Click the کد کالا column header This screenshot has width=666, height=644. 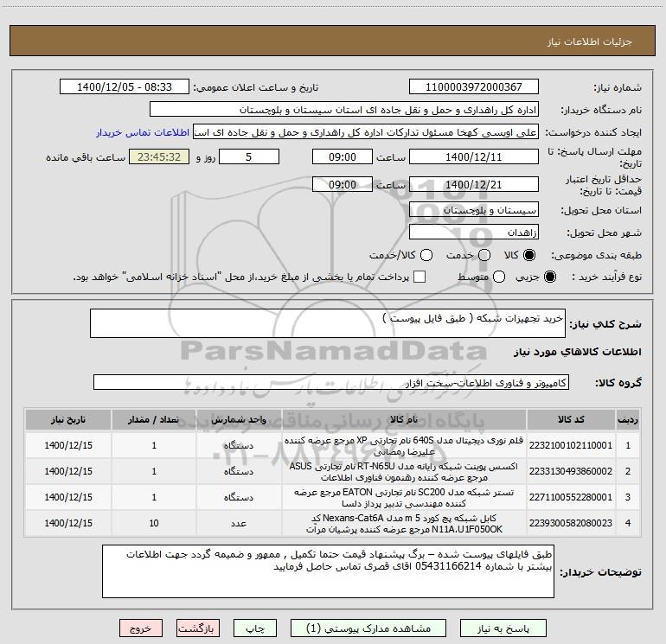[x=571, y=419]
